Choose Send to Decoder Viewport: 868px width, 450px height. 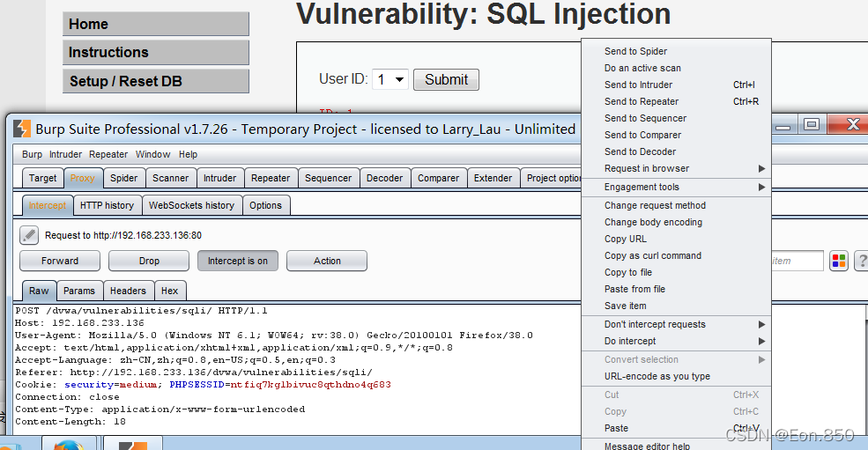pyautogui.click(x=676, y=151)
